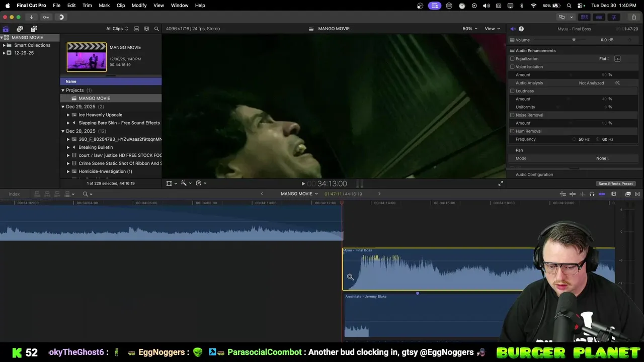Play the viewer with the play button
Viewport: 644px width, 362px height.
coord(303,184)
